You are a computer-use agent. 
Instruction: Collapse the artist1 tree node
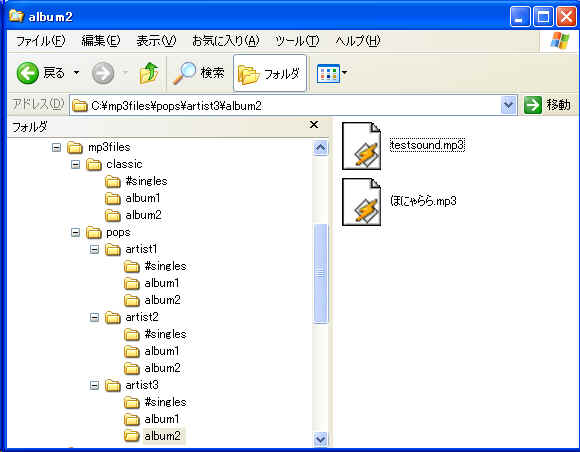coord(94,249)
